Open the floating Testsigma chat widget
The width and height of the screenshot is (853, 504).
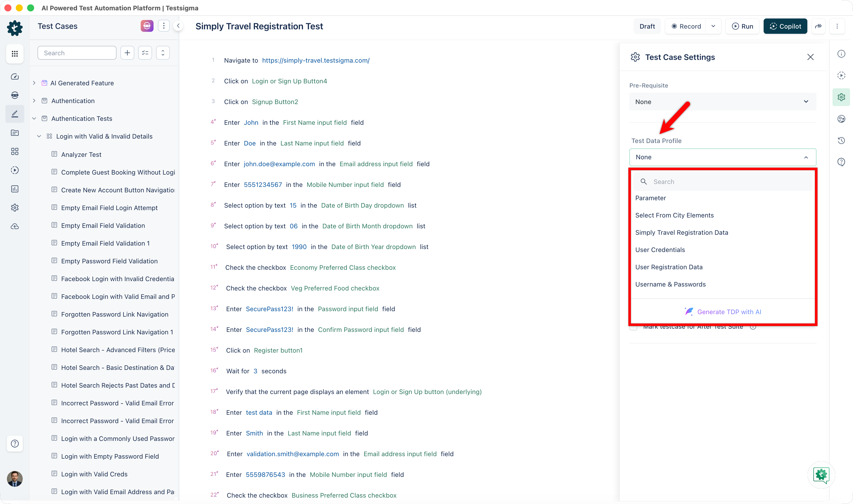click(x=821, y=475)
